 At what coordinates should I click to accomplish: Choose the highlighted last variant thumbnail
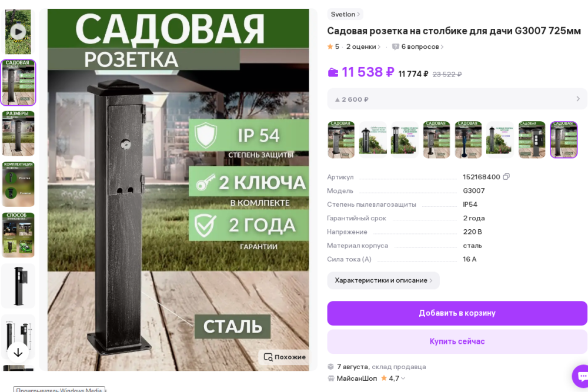pos(564,139)
